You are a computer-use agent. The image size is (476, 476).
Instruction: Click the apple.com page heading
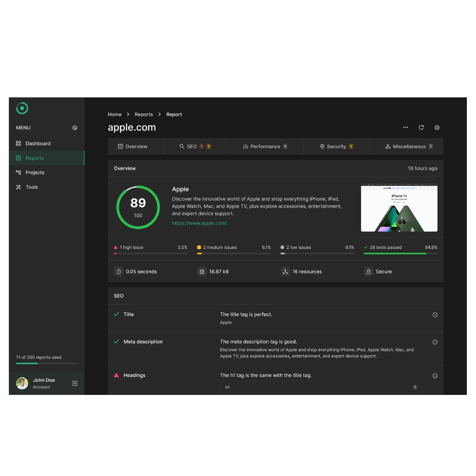click(132, 127)
